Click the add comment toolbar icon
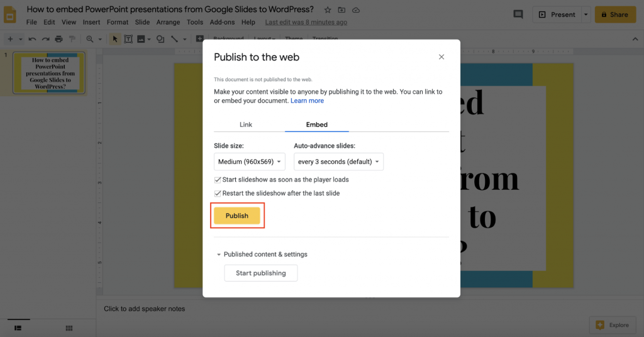The image size is (644, 337). [x=199, y=38]
